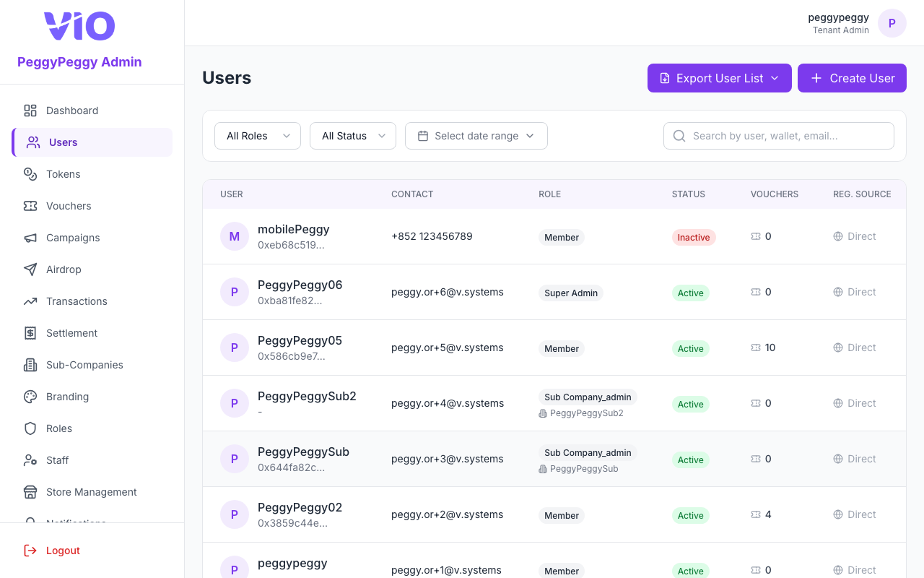This screenshot has width=924, height=578.
Task: Click the Create User button
Action: pos(852,78)
